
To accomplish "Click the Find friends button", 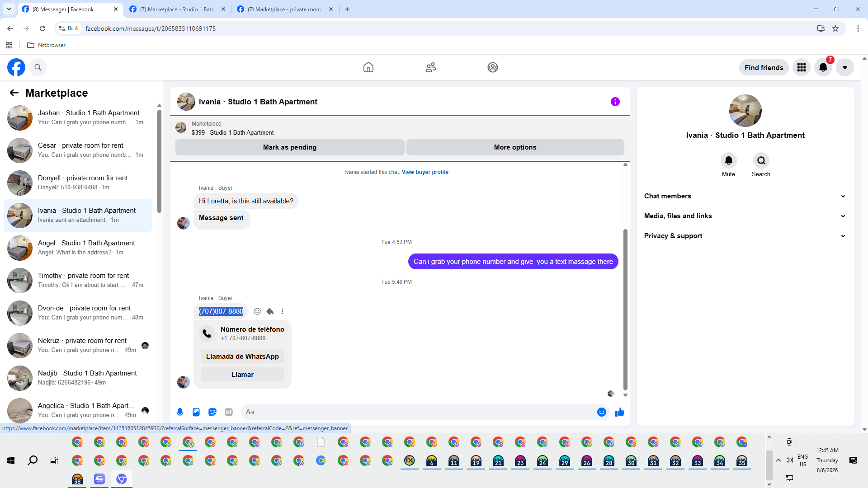I will (764, 67).
